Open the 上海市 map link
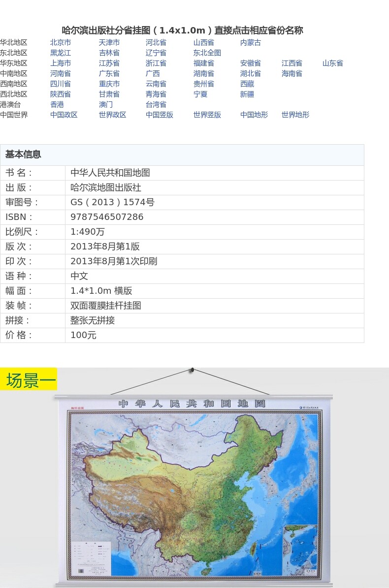389x588 pixels. pos(61,63)
